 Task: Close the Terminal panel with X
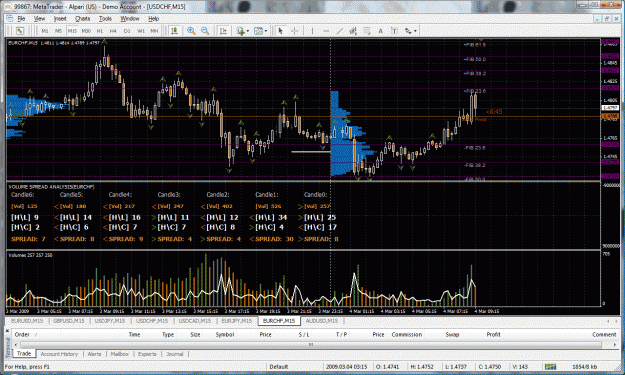(x=7, y=330)
